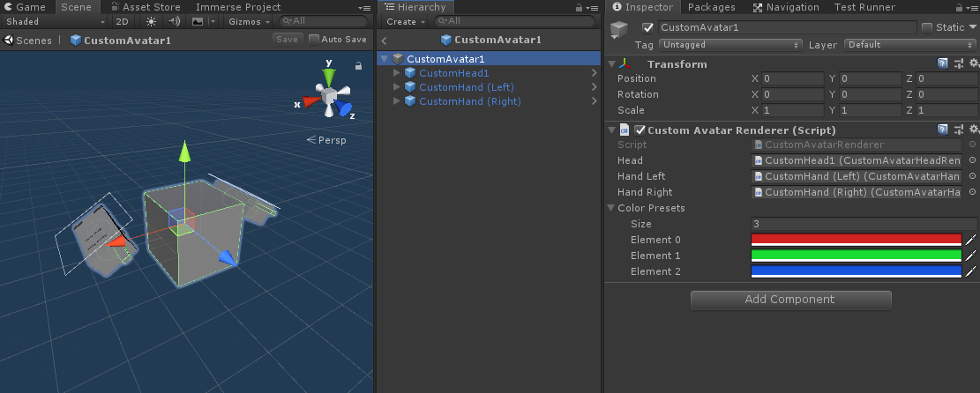Open Transform component gear settings
The height and width of the screenshot is (393, 980).
tap(974, 63)
